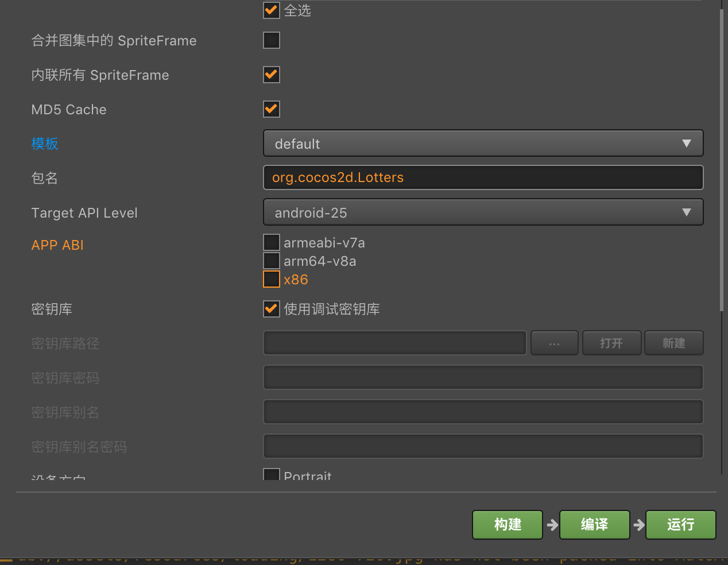728x565 pixels.
Task: Check the armeabi-v7a ABI option
Action: click(272, 242)
